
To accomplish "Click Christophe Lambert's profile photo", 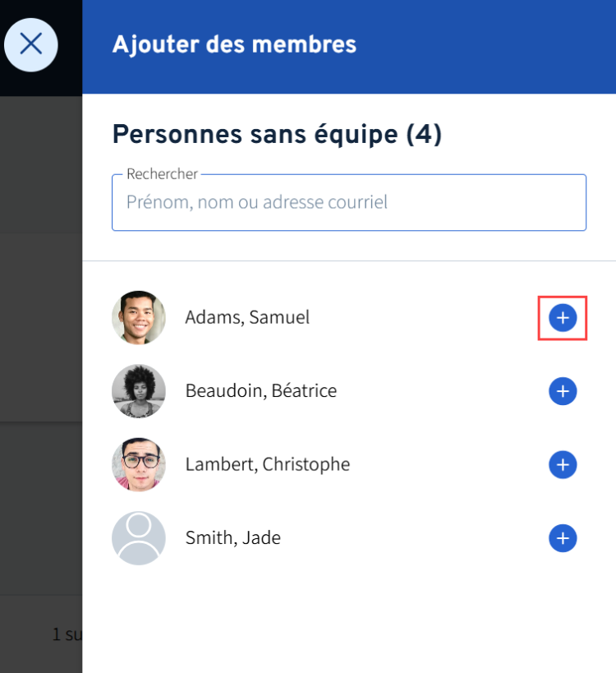I will [139, 464].
